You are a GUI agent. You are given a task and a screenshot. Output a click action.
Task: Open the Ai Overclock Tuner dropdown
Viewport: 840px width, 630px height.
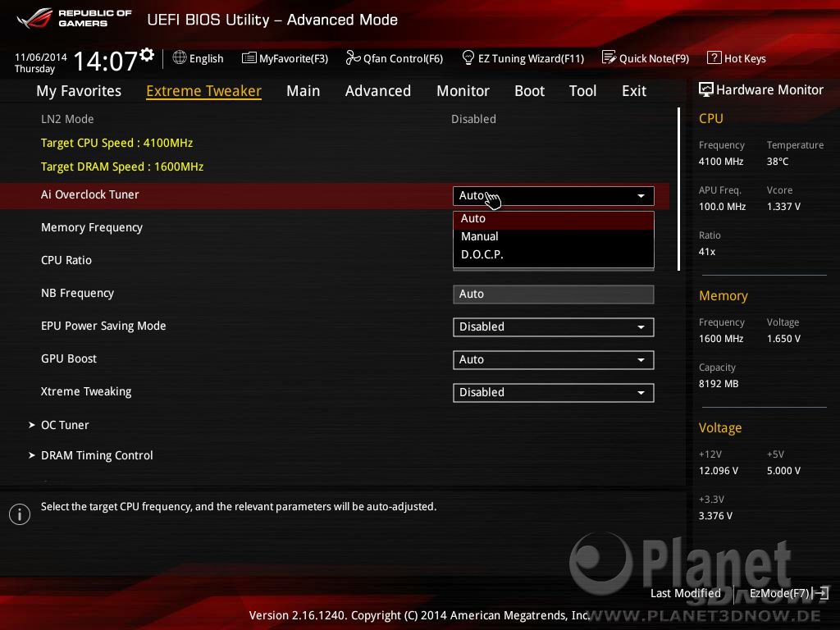click(554, 196)
